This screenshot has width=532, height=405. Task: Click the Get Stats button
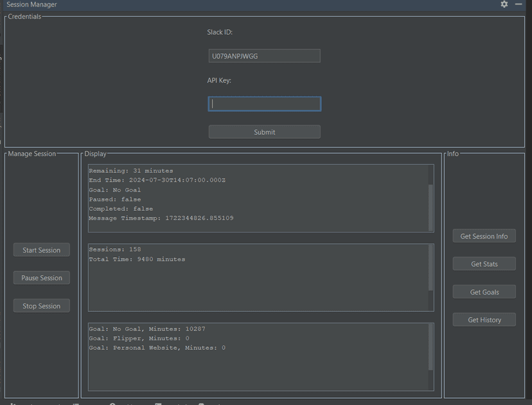coord(484,264)
